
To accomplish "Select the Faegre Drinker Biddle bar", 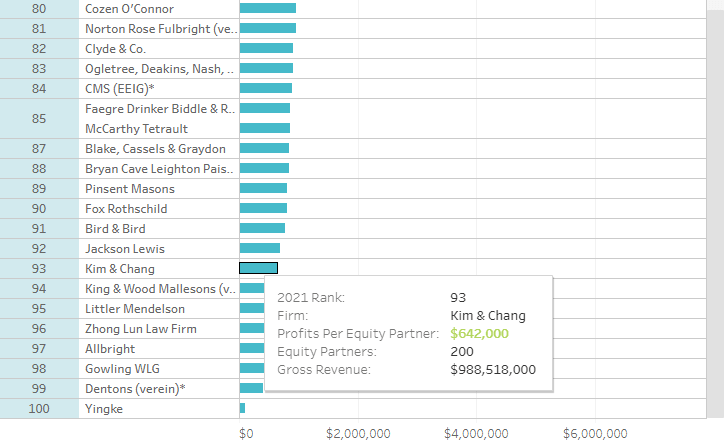I will 265,108.
